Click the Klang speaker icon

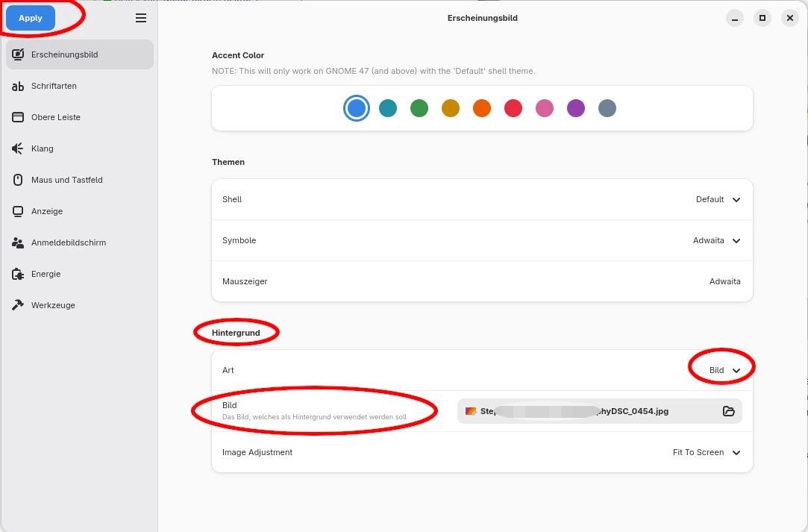[x=18, y=148]
